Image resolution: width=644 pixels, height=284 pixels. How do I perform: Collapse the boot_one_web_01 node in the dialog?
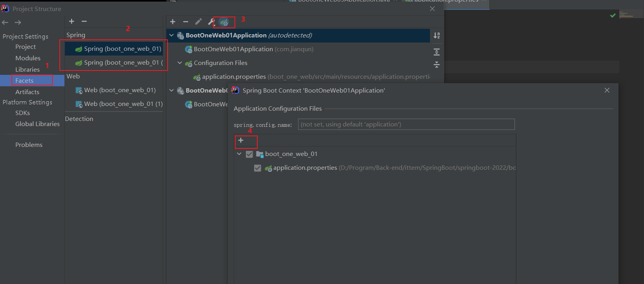tap(239, 154)
